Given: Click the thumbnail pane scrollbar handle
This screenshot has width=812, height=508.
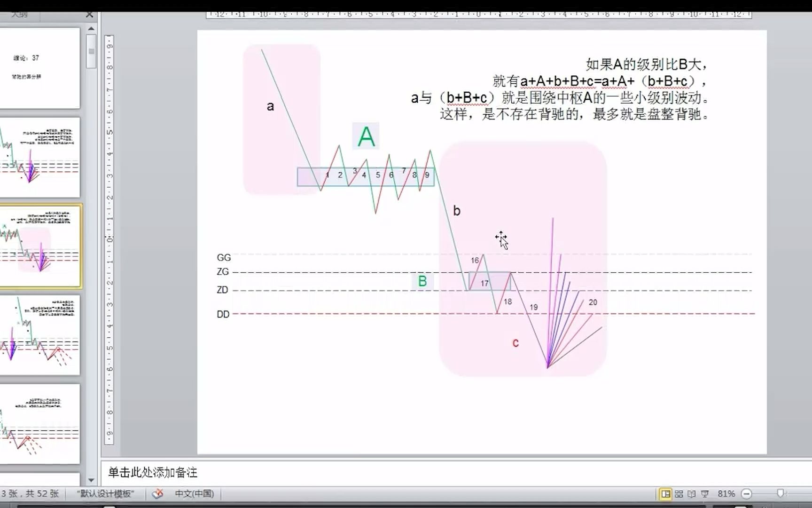Looking at the screenshot, I should click(91, 51).
